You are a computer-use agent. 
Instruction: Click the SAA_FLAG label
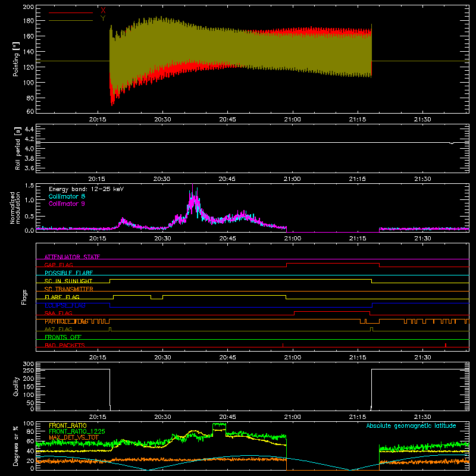pos(58,313)
